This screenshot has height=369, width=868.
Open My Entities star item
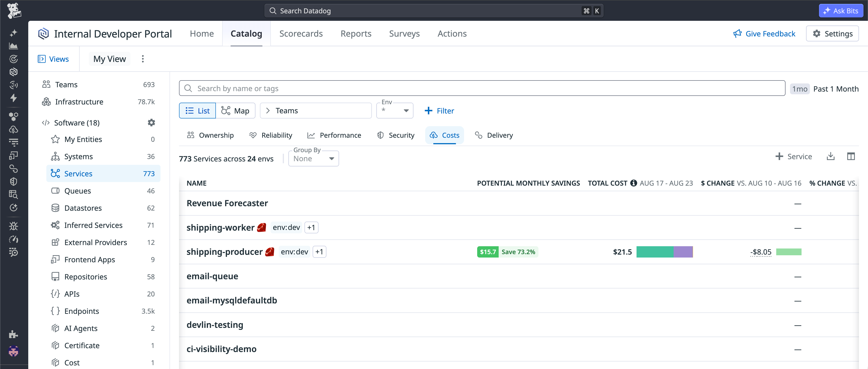[x=103, y=139]
